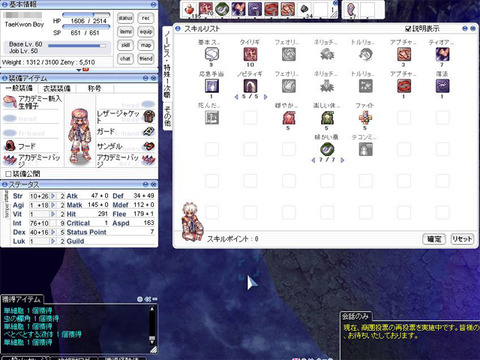Raise Str with its arrow button
480x360 pixels.
(x=53, y=196)
